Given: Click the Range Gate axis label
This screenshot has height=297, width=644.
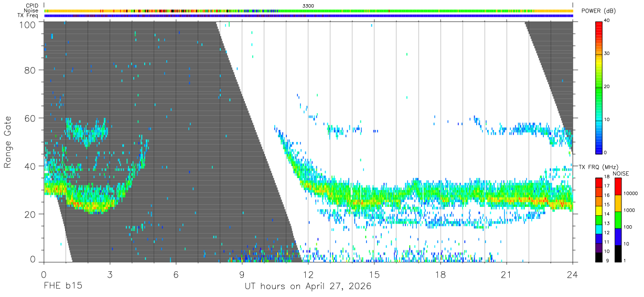Looking at the screenshot, I should coord(8,142).
